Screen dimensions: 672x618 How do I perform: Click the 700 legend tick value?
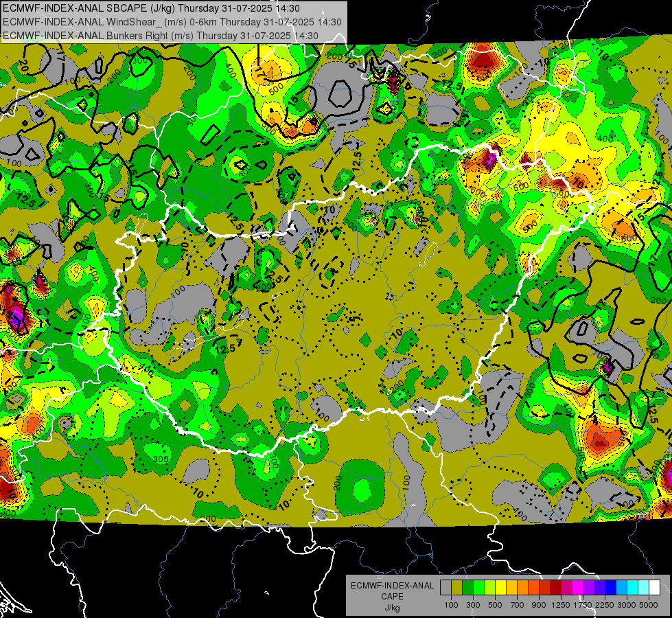point(518,605)
